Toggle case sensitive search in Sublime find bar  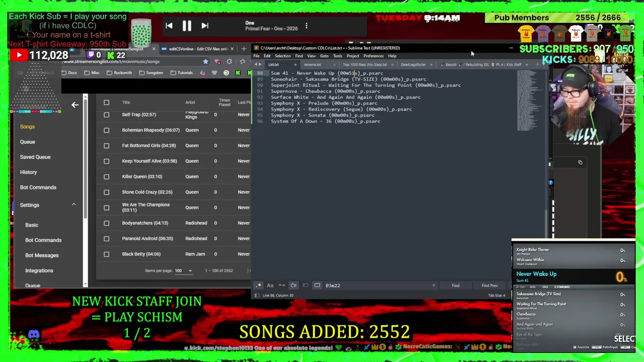click(x=270, y=286)
